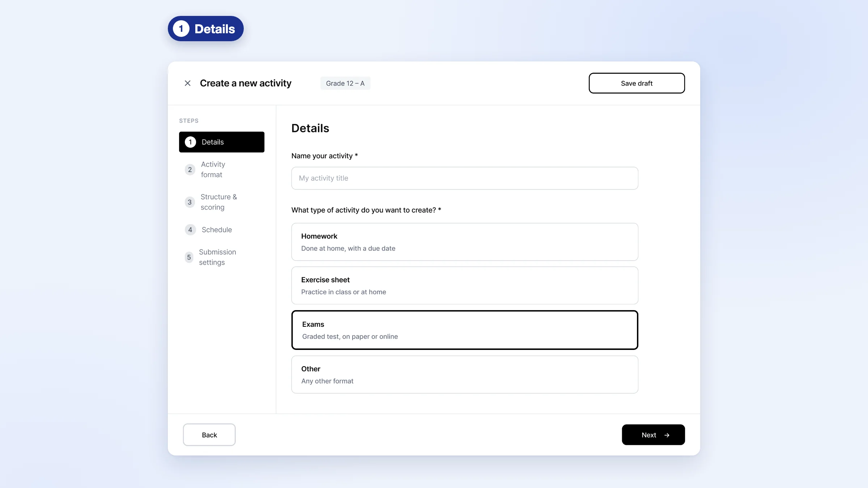Select the Exercise sheet option
The image size is (868, 488).
click(465, 286)
